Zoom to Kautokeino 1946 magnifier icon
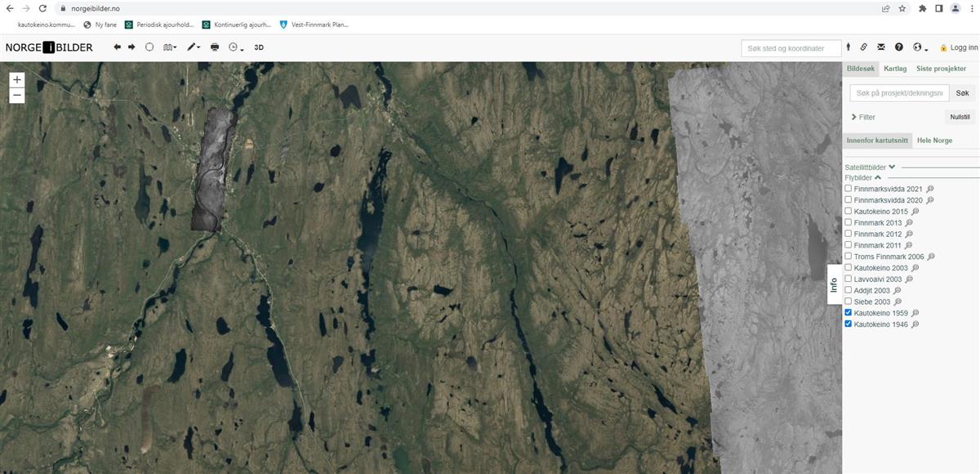The width and height of the screenshot is (980, 474). coord(915,324)
